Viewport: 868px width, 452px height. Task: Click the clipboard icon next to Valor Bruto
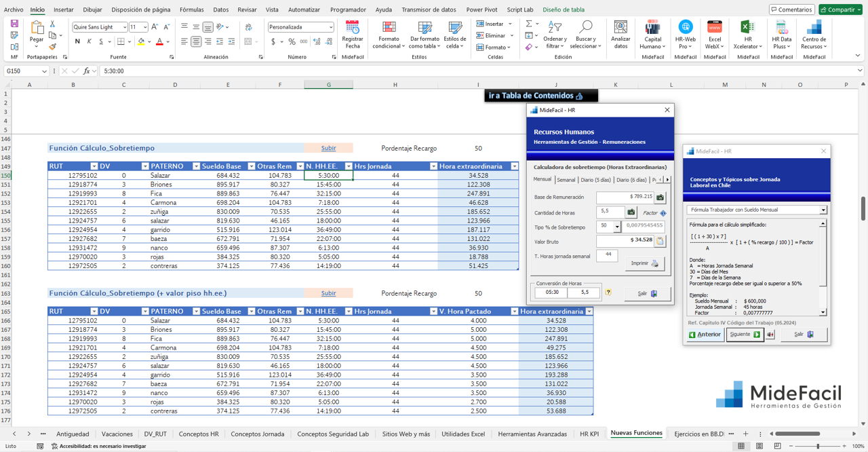click(x=660, y=240)
